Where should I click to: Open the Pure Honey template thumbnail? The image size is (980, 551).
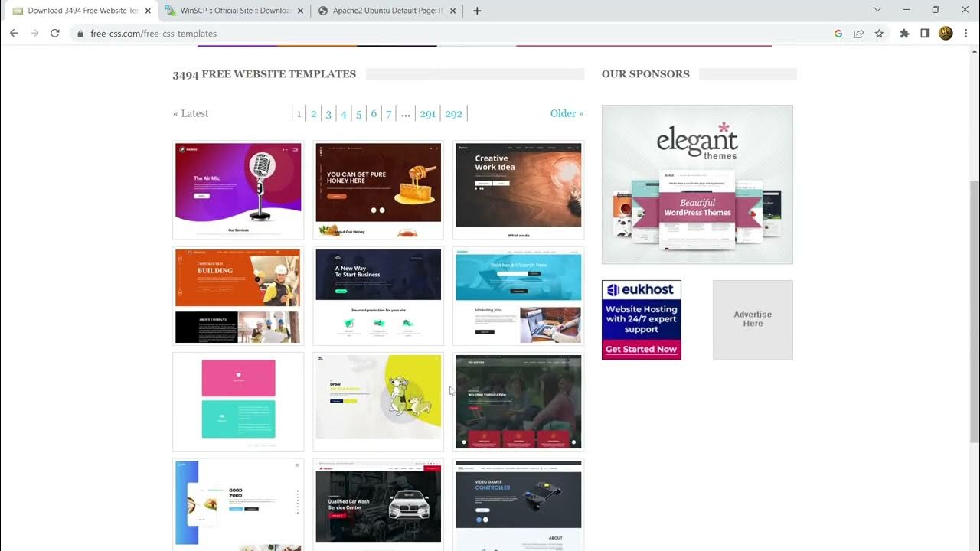point(378,190)
